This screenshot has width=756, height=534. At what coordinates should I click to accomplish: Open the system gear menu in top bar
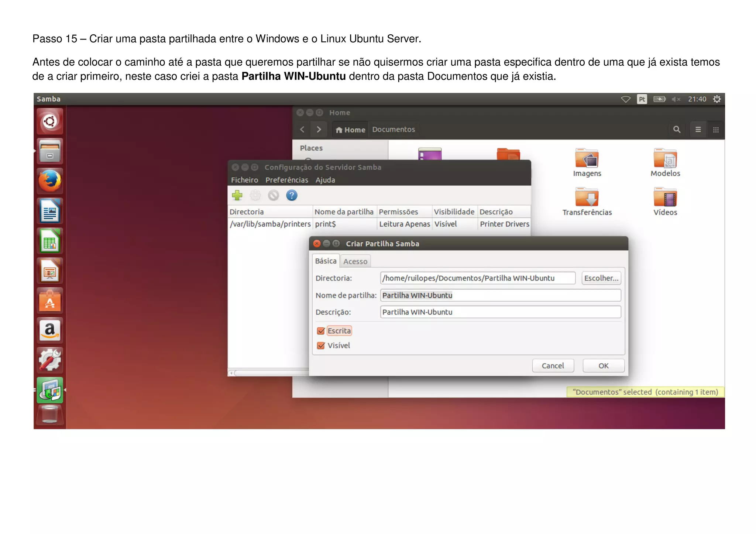coord(717,99)
